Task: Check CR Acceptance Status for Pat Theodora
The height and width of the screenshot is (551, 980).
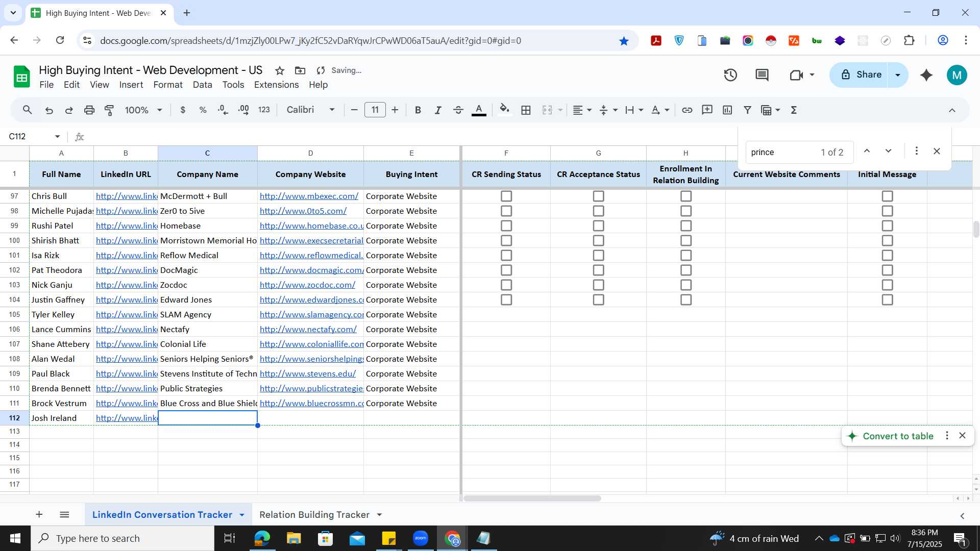Action: click(x=599, y=270)
